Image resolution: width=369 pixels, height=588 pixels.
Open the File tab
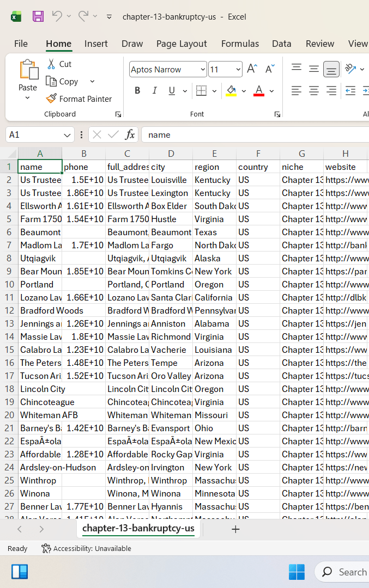click(21, 44)
